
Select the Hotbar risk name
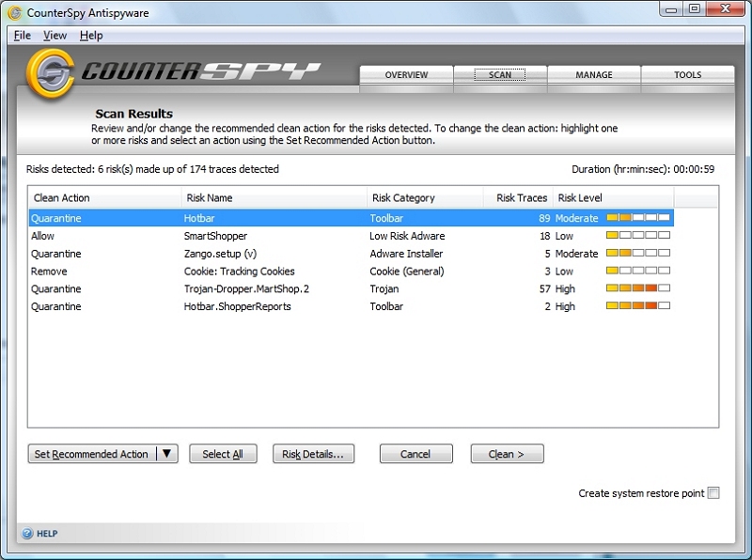click(199, 218)
